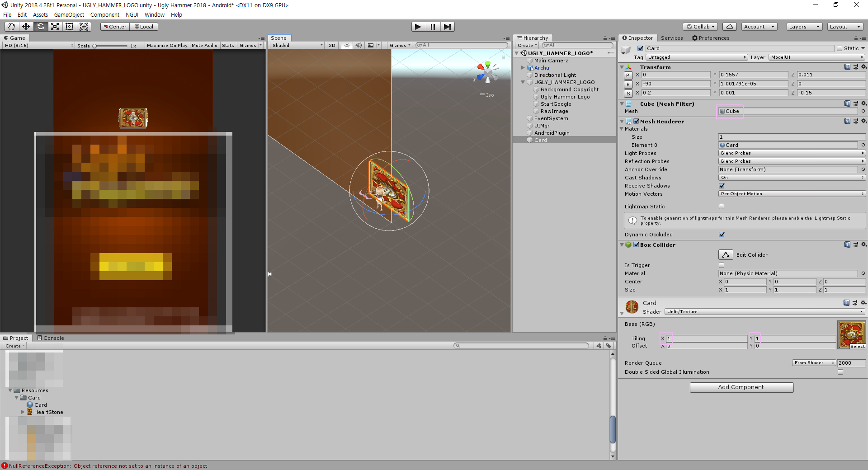Screen dimensions: 868x470
Task: Select the Rect transform tool
Action: point(69,27)
